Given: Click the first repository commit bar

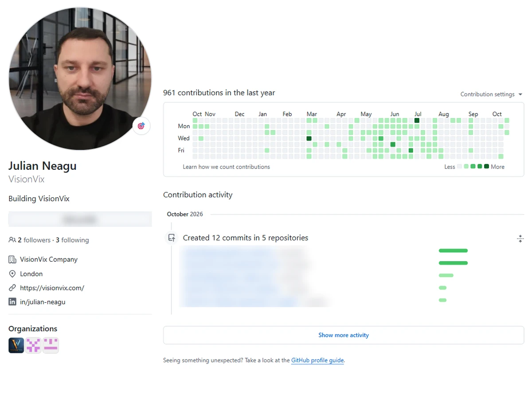Looking at the screenshot, I should tap(453, 250).
